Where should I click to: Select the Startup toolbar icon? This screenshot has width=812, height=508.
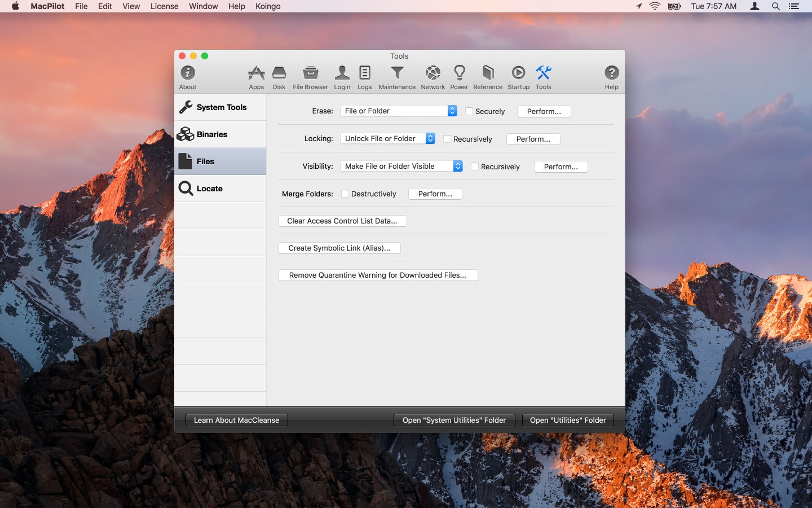coord(518,77)
